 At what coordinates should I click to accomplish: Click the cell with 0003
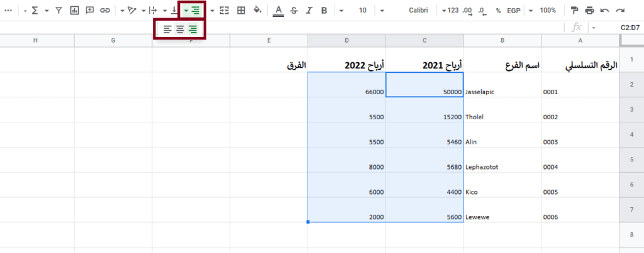point(580,135)
